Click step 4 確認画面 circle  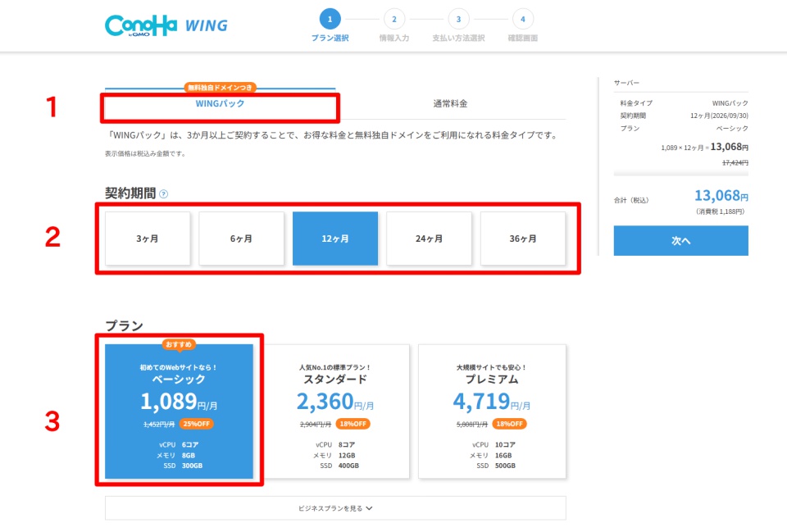pyautogui.click(x=521, y=19)
